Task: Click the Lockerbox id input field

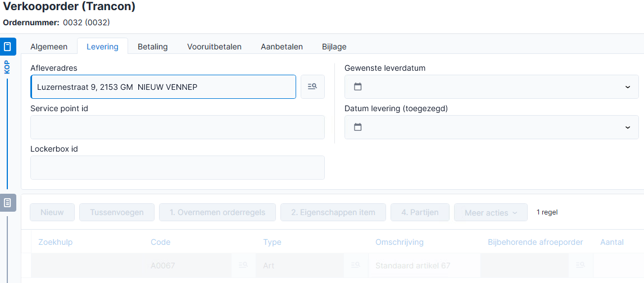Action: pyautogui.click(x=178, y=167)
